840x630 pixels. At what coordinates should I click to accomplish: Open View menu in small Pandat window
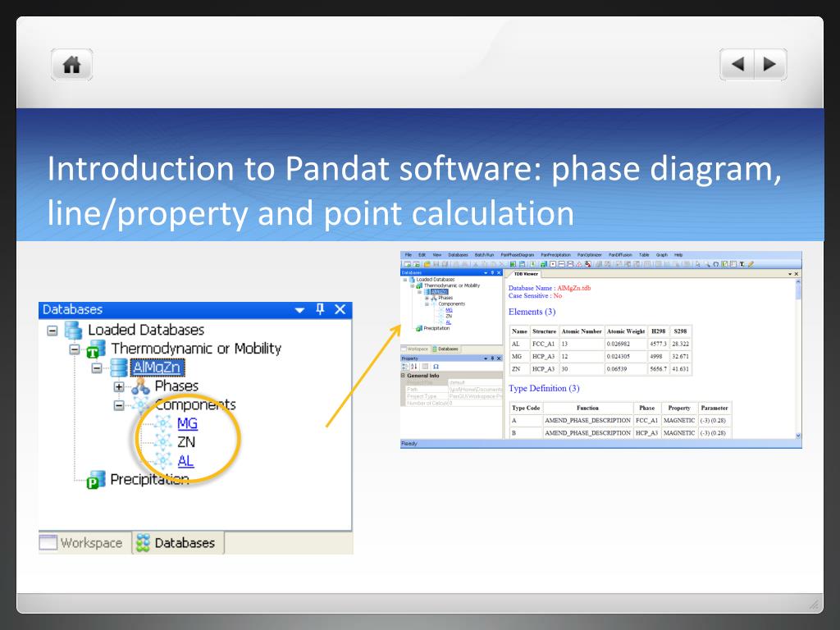pos(437,255)
